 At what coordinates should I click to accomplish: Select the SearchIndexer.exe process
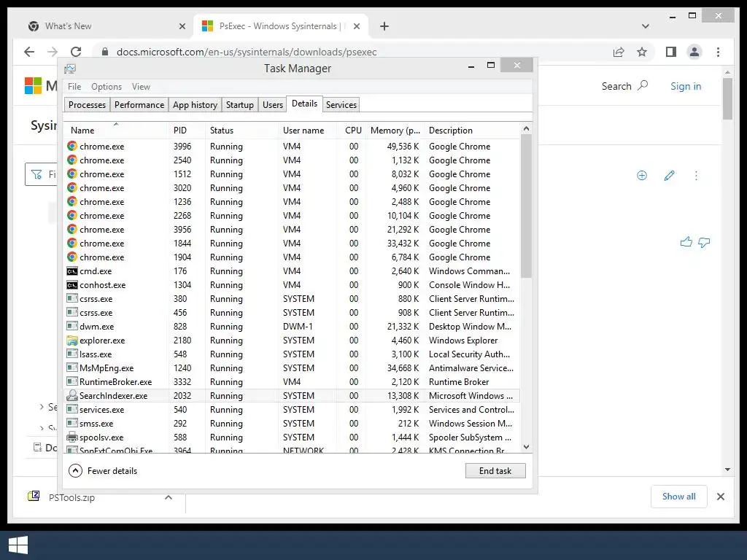[292, 396]
